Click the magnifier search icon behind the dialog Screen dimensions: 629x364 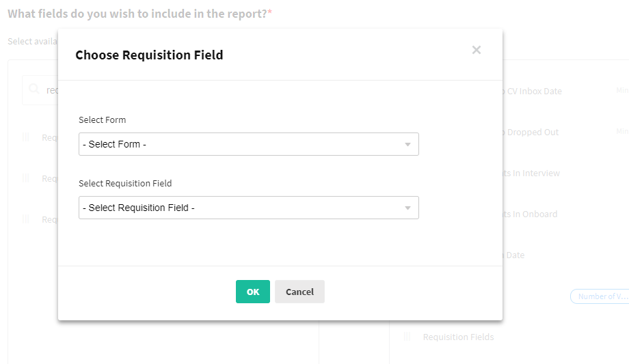point(34,89)
